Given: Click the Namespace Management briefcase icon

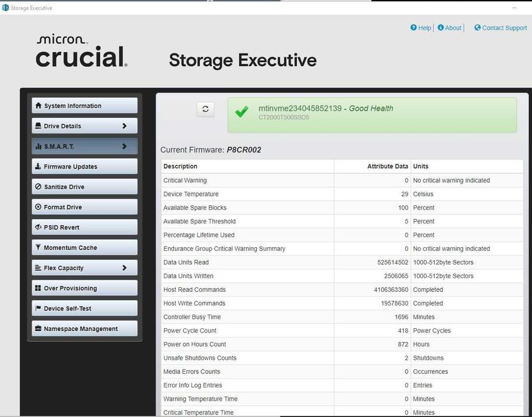Looking at the screenshot, I should pyautogui.click(x=38, y=328).
